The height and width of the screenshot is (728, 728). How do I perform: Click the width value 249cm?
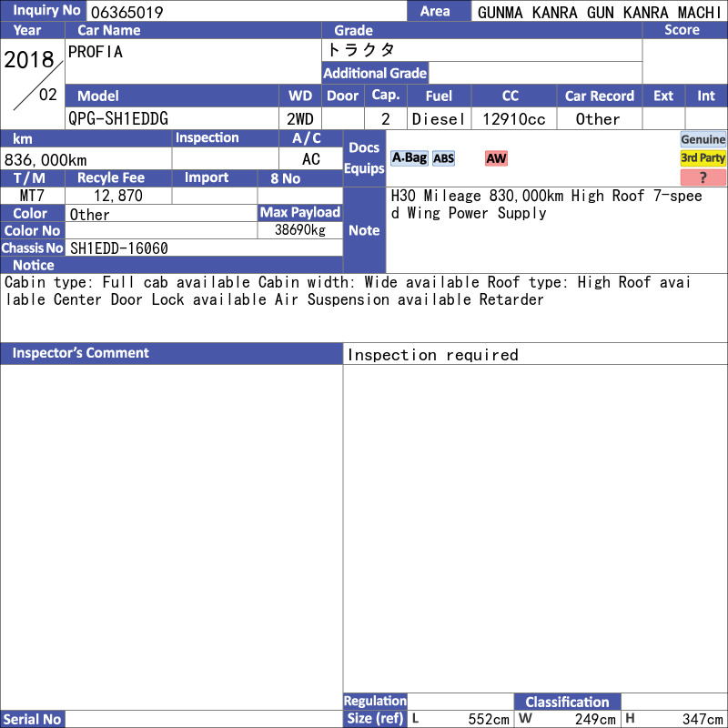595,719
